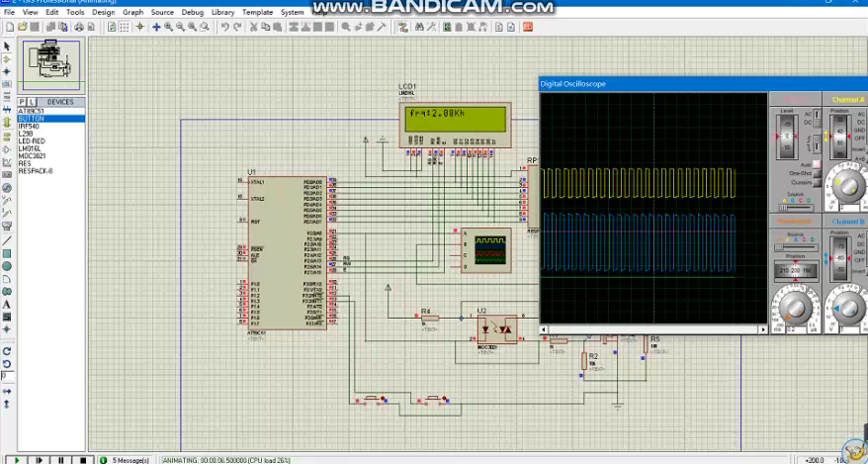Toggle the grid dots icon
The width and height of the screenshot is (868, 464).
tap(125, 27)
